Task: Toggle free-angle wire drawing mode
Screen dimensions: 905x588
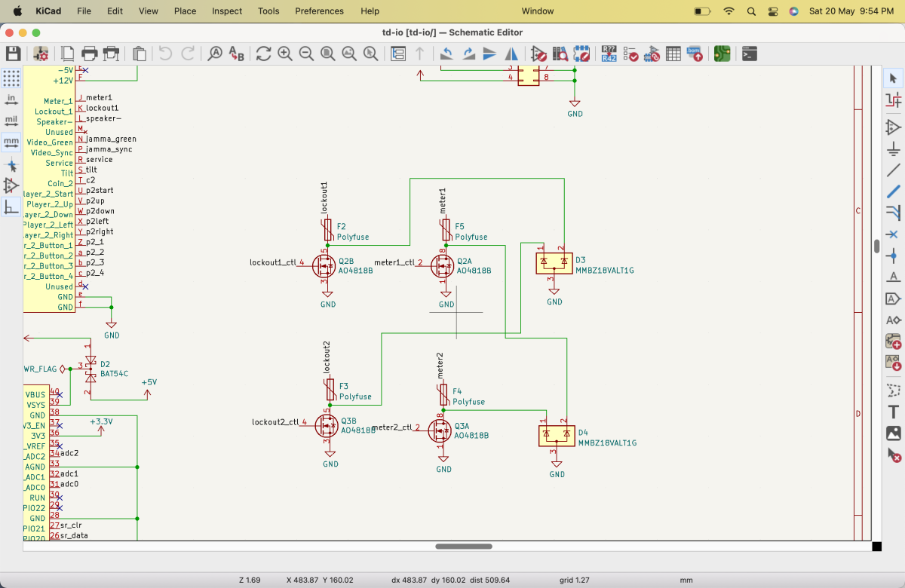Action: pos(11,207)
